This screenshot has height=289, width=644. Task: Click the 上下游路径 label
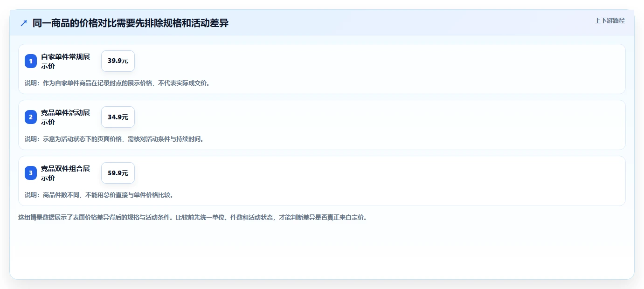[609, 21]
